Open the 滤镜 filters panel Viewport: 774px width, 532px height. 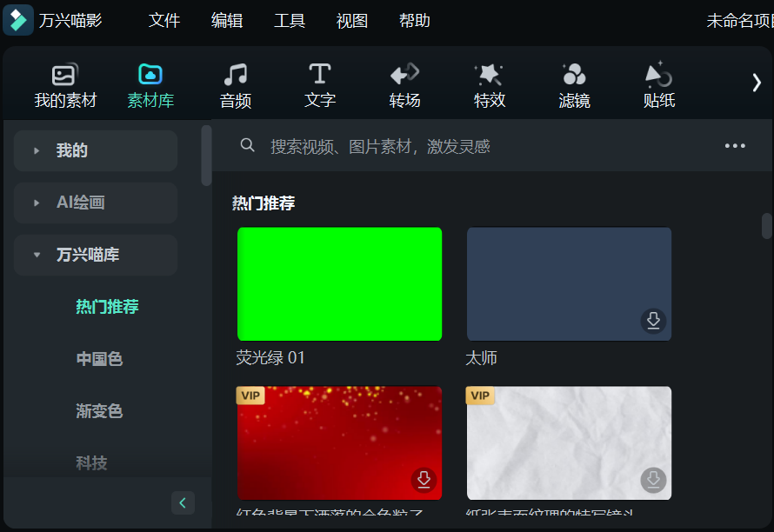pos(573,83)
